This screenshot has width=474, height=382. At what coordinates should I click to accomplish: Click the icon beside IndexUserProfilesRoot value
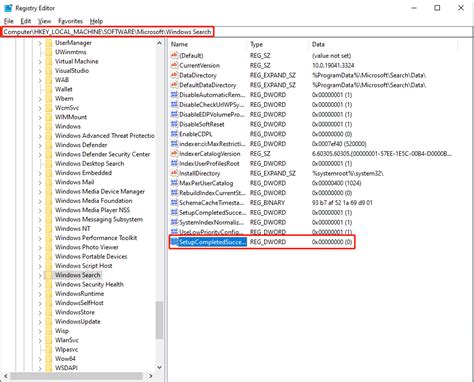click(x=174, y=163)
